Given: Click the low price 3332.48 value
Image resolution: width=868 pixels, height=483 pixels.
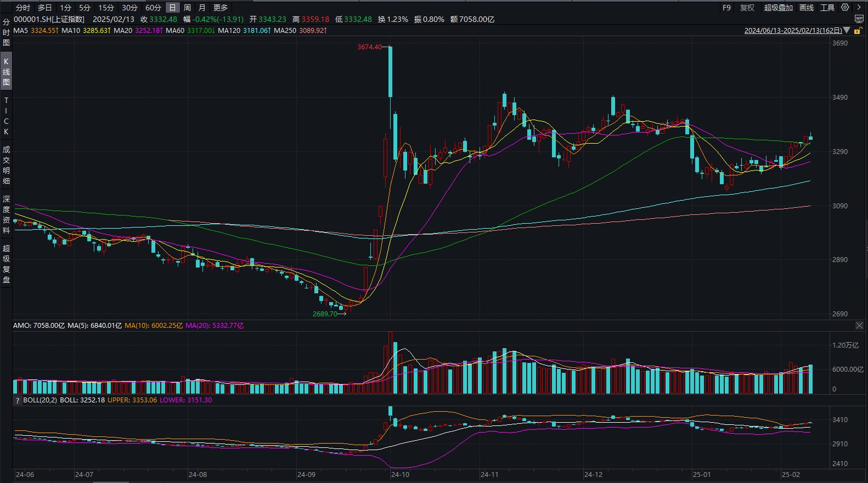Looking at the screenshot, I should coord(358,19).
